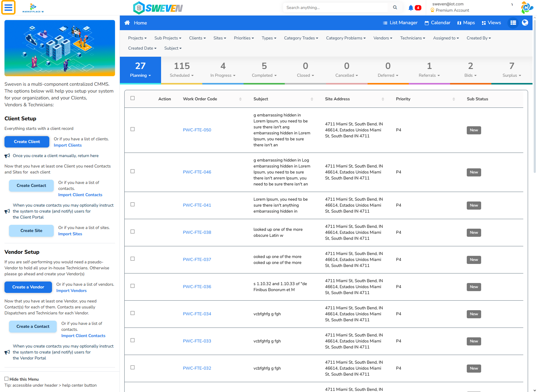Click the CMMS illustration banner
This screenshot has height=392, width=537.
coord(60,48)
